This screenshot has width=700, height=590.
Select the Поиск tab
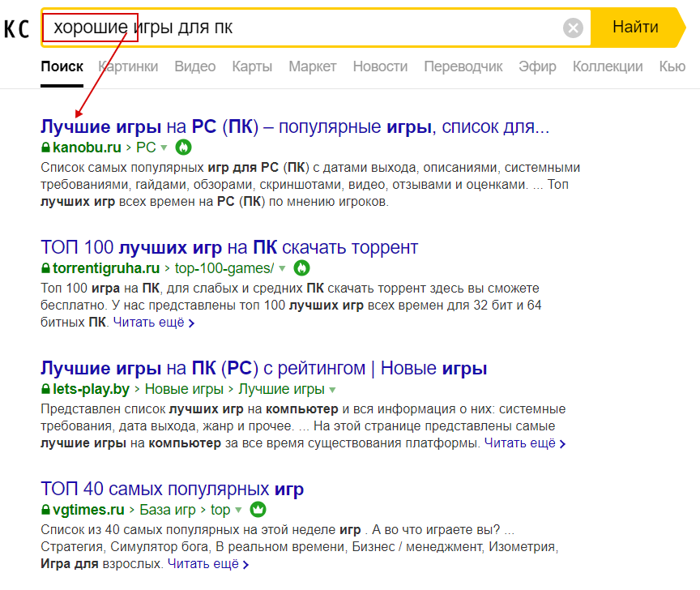click(62, 66)
